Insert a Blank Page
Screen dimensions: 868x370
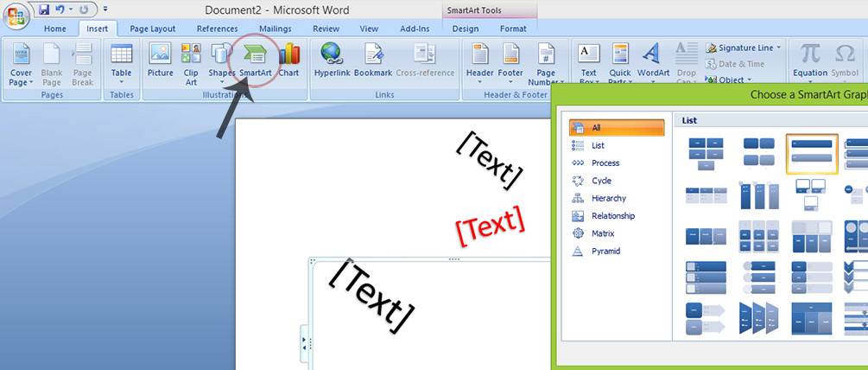coord(52,64)
